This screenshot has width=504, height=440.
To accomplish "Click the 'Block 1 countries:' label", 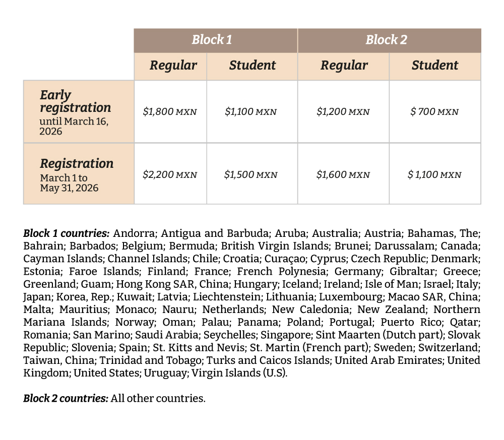I will (66, 233).
